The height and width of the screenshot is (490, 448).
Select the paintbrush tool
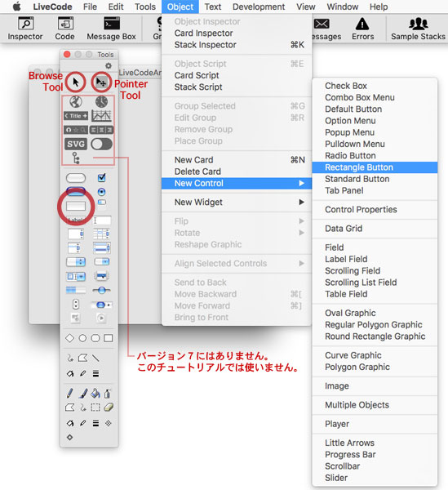(82, 393)
